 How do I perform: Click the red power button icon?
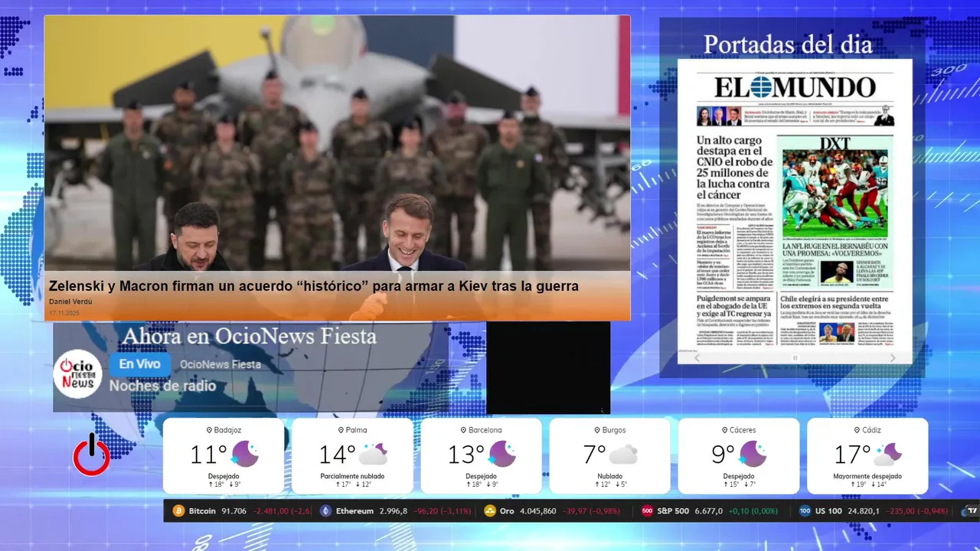(91, 455)
